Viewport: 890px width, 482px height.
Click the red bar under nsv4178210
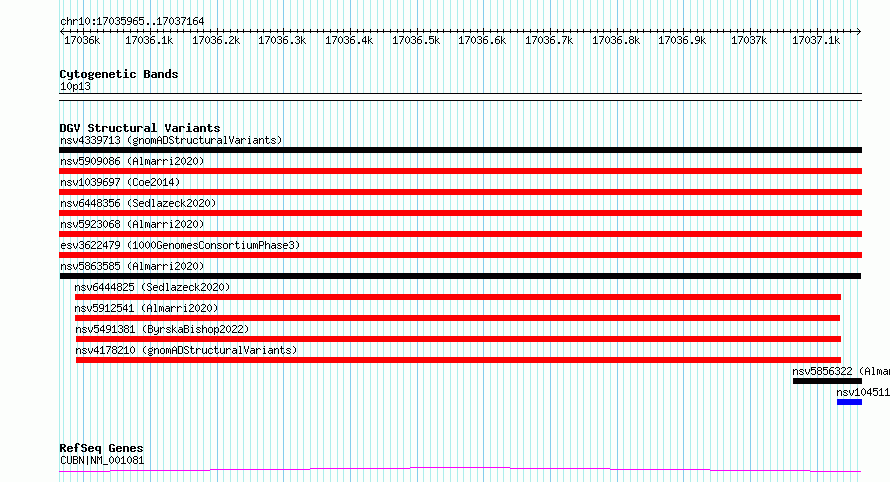click(x=458, y=360)
